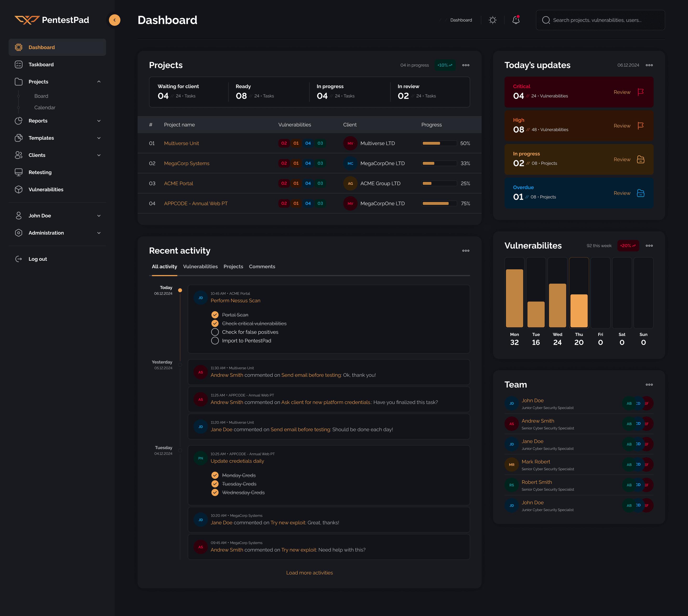Expand the Administration menu
Screen dimensions: 688x616
[x=98, y=233]
